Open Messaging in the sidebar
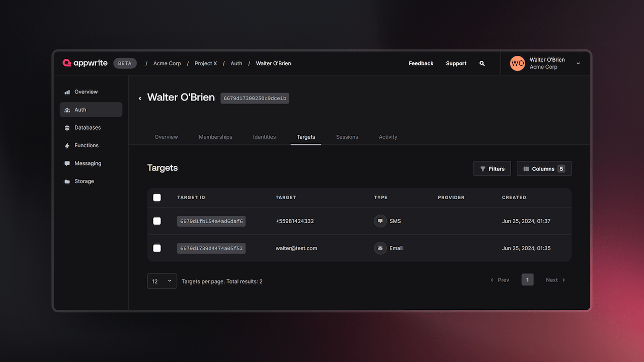The width and height of the screenshot is (644, 362). [x=91, y=163]
